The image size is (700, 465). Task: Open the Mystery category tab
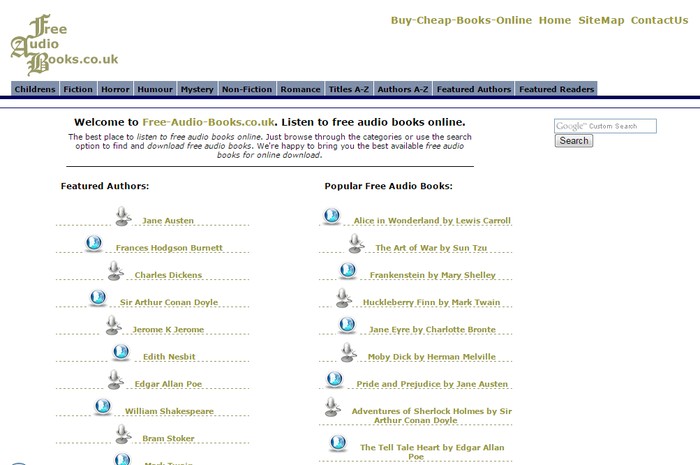pyautogui.click(x=197, y=89)
